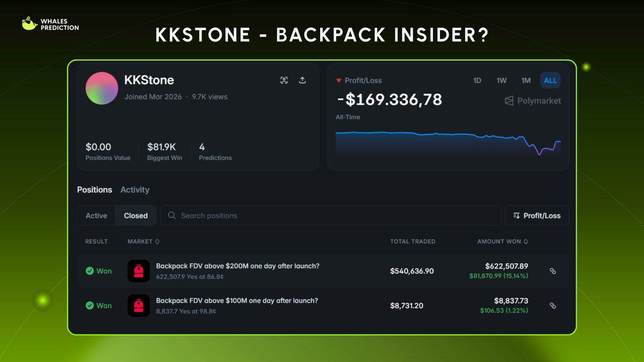The image size is (644, 362).
Task: Show Closed positions
Action: click(x=135, y=216)
